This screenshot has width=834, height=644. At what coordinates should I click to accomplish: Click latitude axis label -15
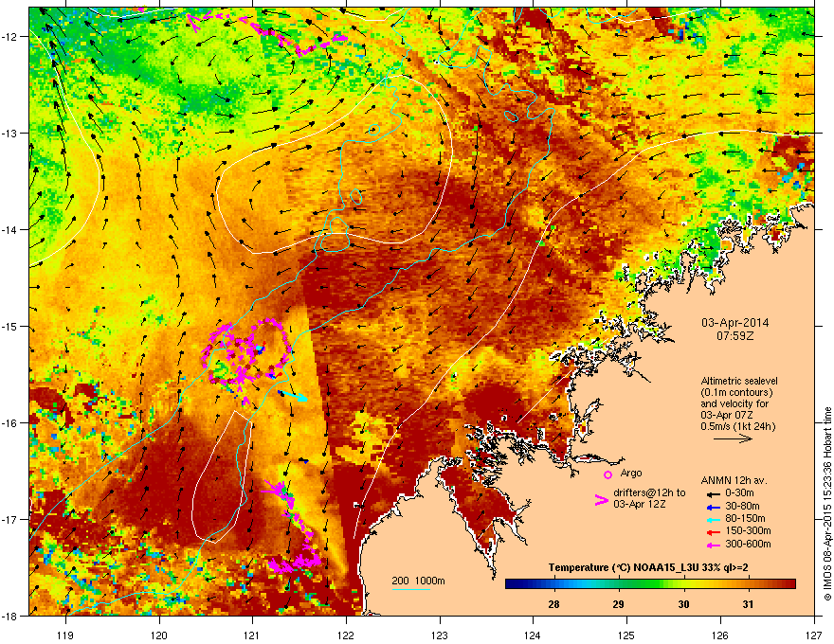(x=10, y=326)
